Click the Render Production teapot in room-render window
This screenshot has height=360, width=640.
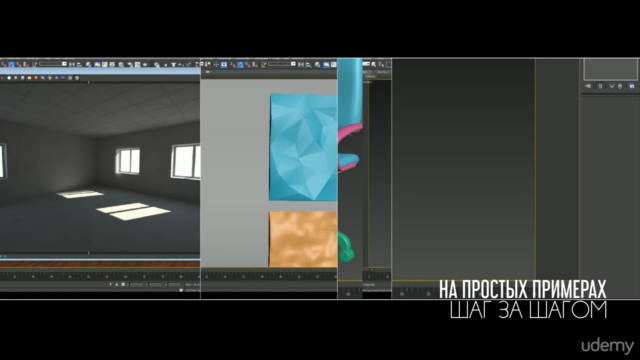pos(144,64)
